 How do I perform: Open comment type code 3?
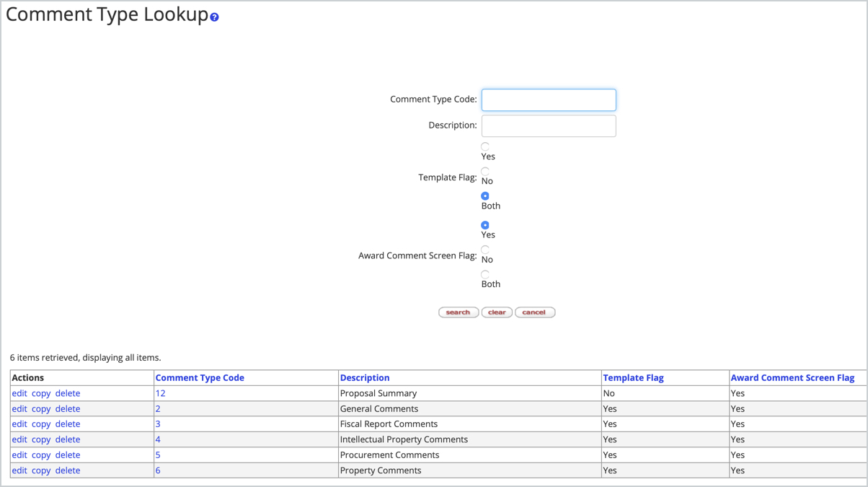point(158,424)
